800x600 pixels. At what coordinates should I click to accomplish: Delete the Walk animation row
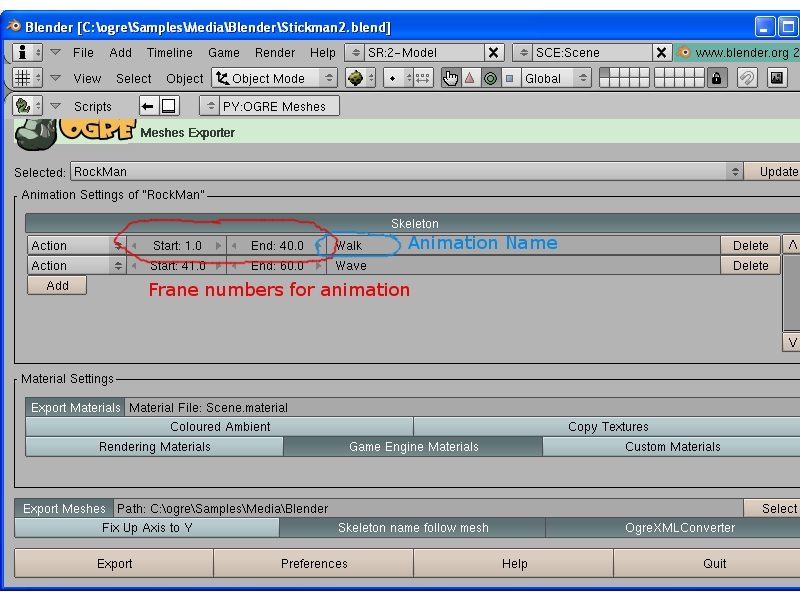click(751, 245)
